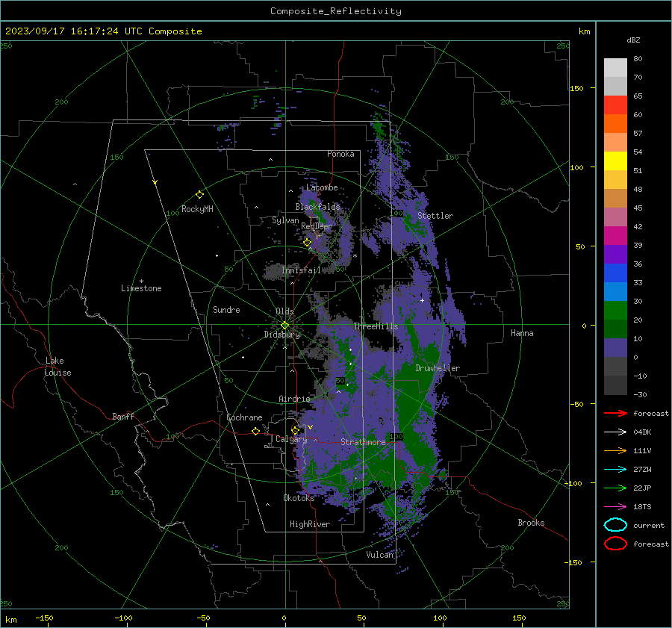Screen dimensions: 672x628
Task: Select the blue 33-36 dBZ swatch
Action: tap(615, 273)
